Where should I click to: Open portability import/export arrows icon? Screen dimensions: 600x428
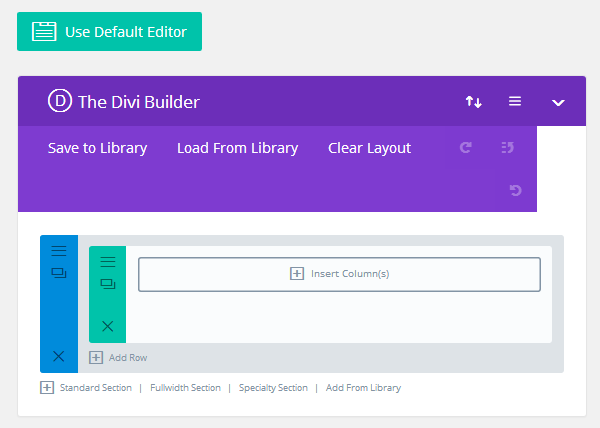pyautogui.click(x=474, y=102)
